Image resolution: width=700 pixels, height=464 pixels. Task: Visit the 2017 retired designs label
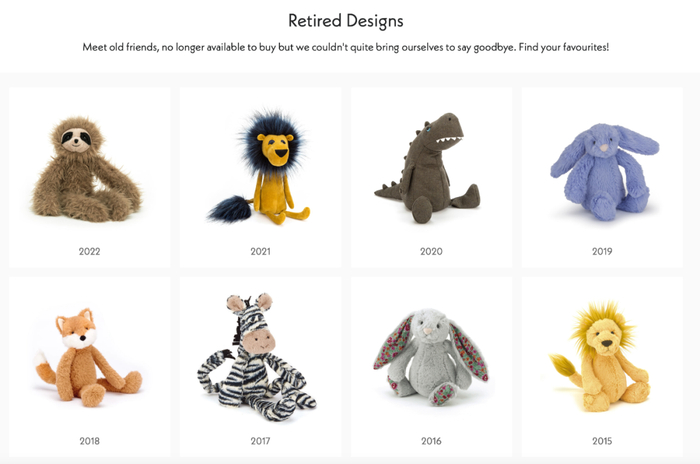(260, 441)
